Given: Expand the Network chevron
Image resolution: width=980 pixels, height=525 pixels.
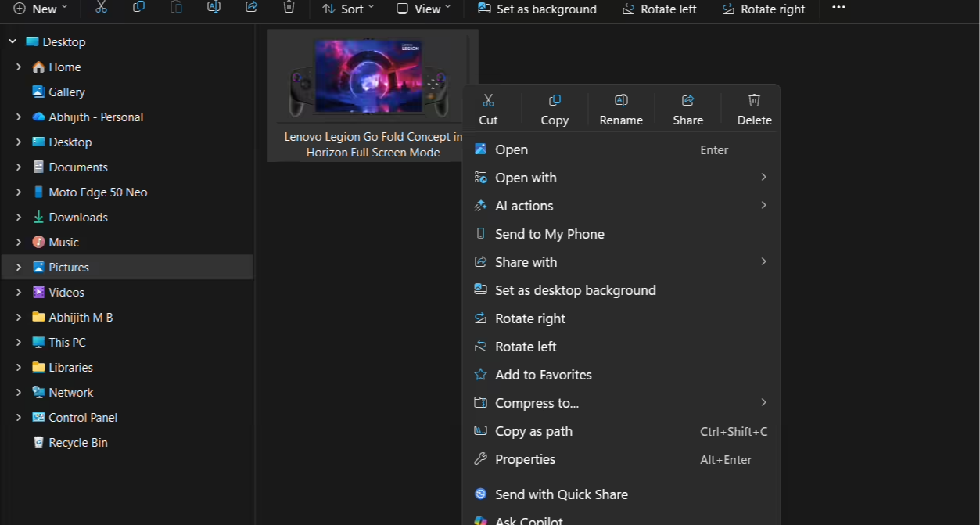Looking at the screenshot, I should tap(19, 392).
